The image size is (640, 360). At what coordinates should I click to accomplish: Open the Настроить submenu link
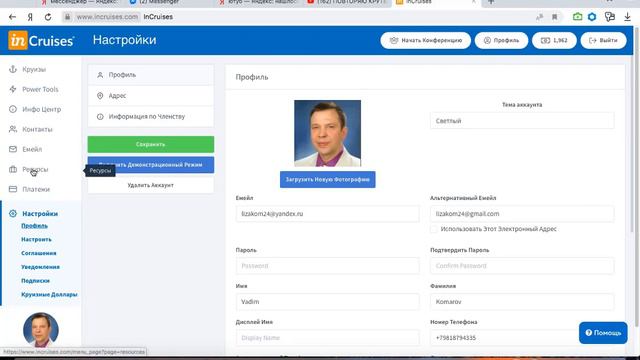coord(36,240)
